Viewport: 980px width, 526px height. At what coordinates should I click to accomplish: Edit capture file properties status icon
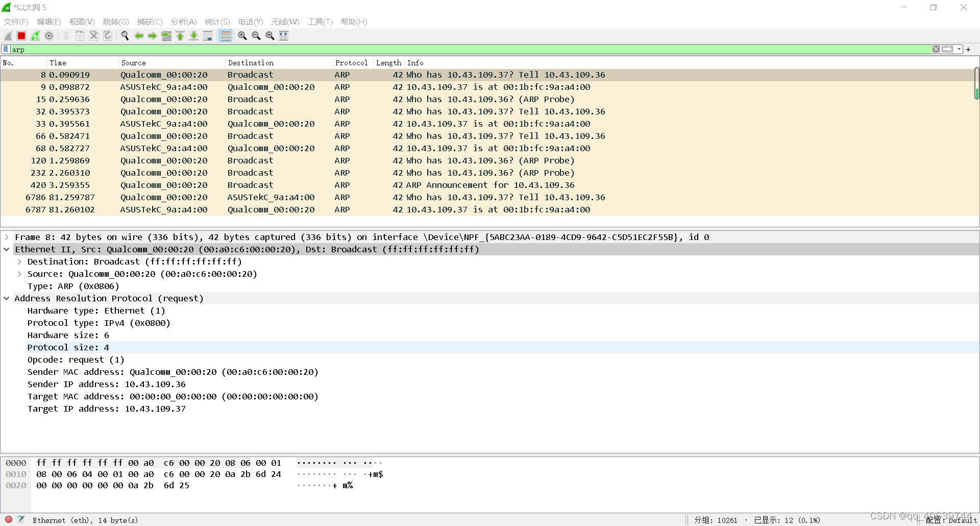(21, 519)
